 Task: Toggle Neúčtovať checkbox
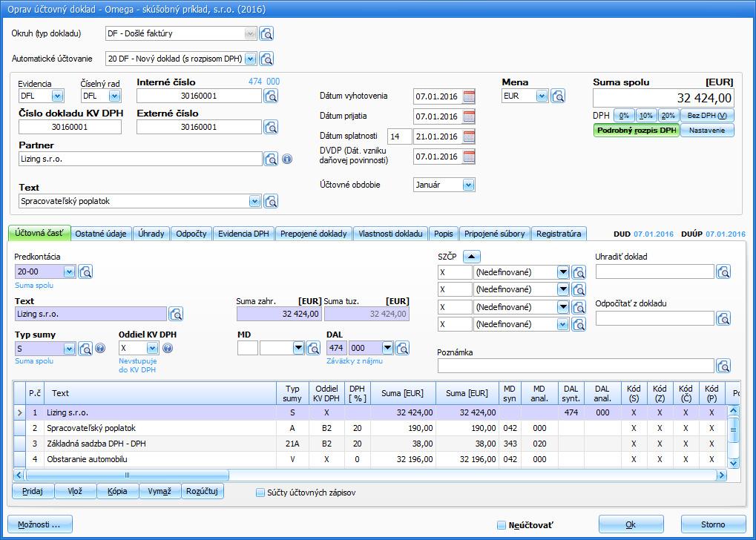[502, 525]
